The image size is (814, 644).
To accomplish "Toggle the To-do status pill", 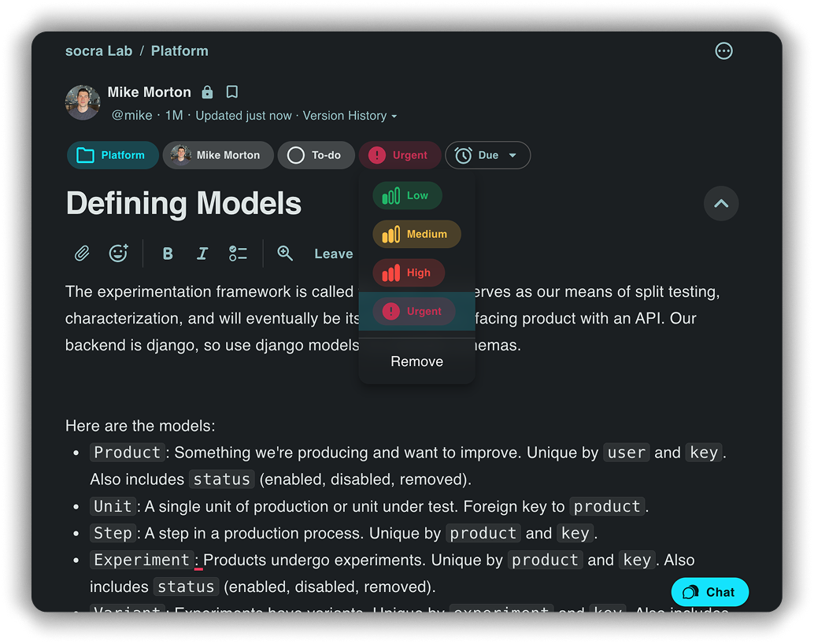I will coord(315,155).
